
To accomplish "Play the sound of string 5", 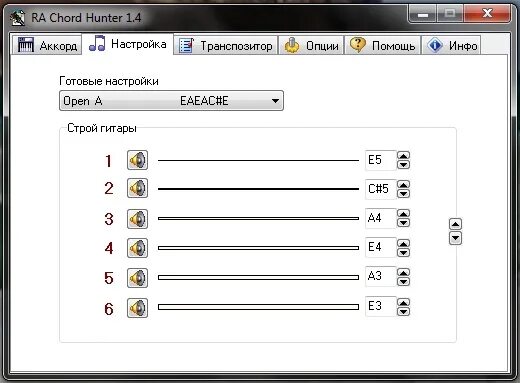I will tap(137, 278).
